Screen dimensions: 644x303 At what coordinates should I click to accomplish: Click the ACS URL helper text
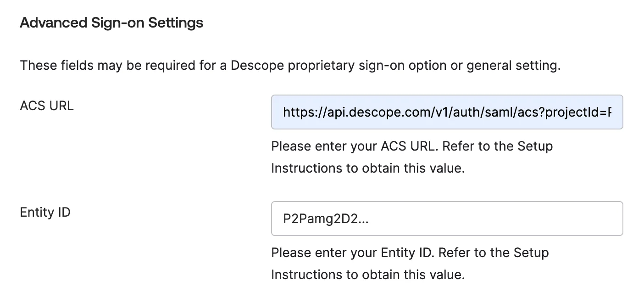tap(412, 157)
